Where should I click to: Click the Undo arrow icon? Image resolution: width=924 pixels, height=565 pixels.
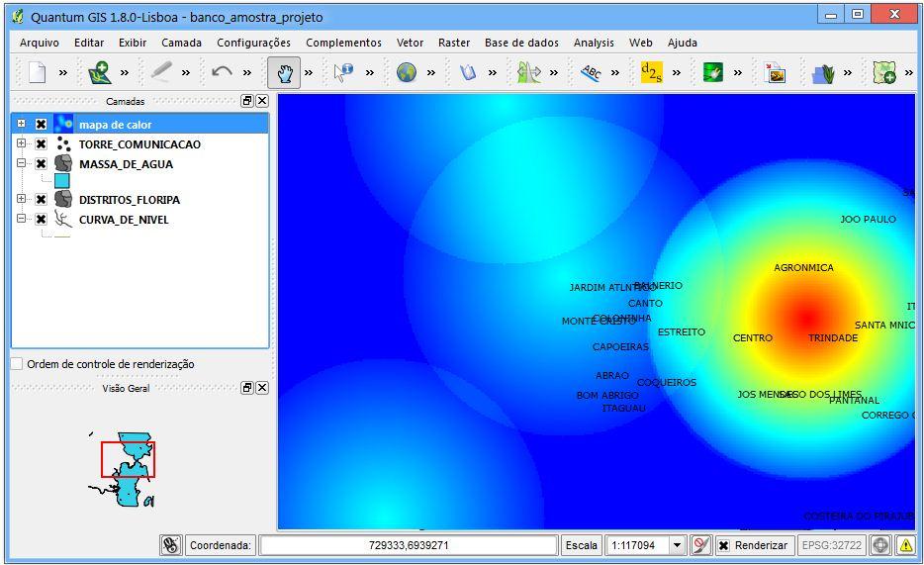click(x=222, y=72)
